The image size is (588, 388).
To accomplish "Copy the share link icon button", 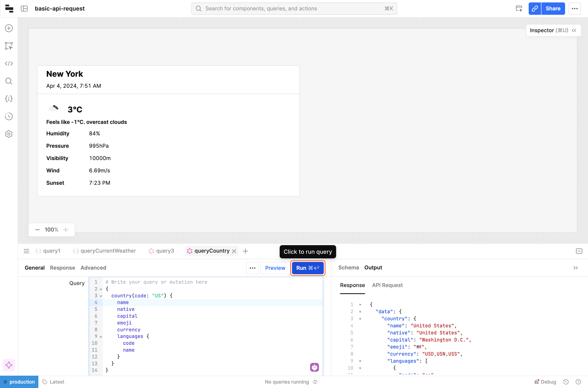I will click(x=535, y=9).
